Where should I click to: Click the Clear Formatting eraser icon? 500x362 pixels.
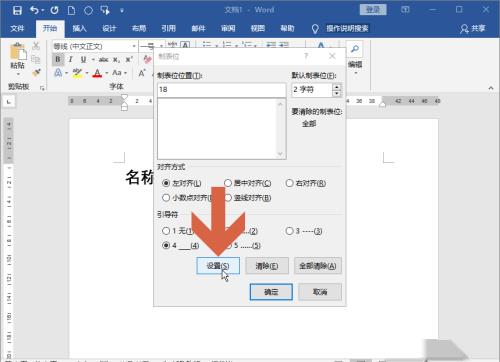pos(148,59)
